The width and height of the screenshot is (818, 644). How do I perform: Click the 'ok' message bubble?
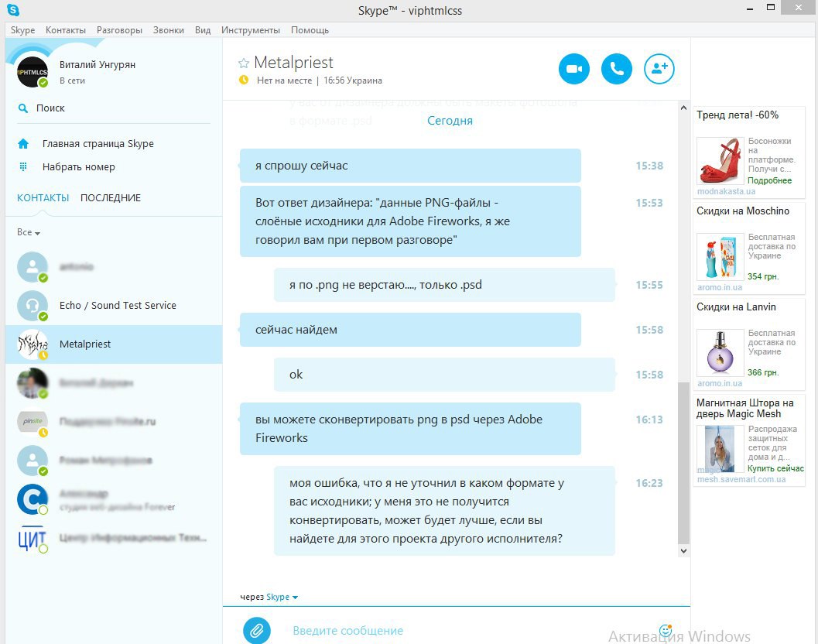pyautogui.click(x=444, y=375)
